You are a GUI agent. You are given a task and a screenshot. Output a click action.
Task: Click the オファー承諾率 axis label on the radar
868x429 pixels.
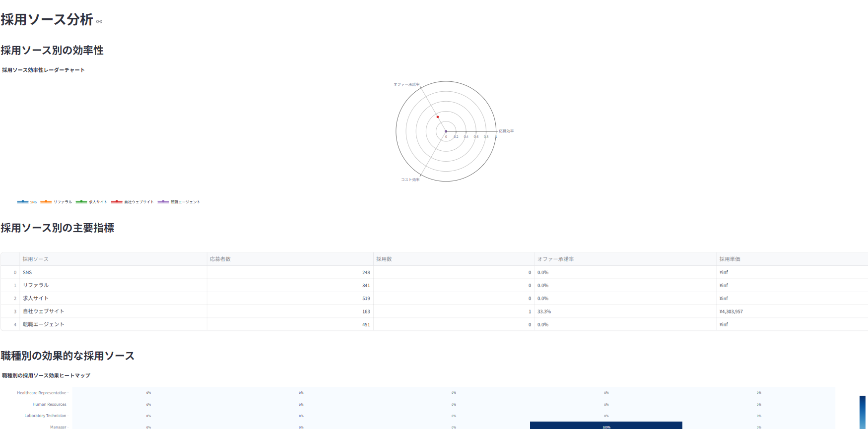[x=406, y=84]
